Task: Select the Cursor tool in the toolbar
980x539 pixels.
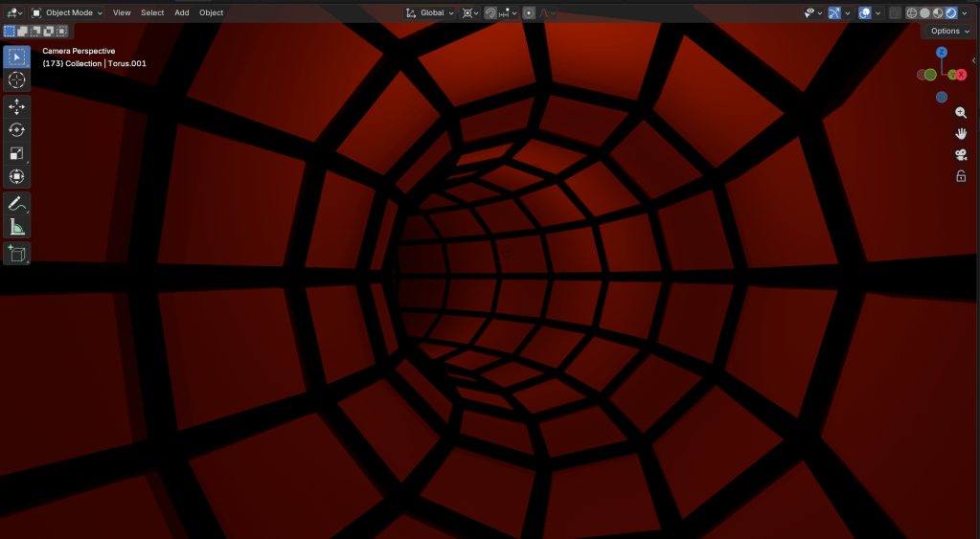Action: tap(16, 80)
